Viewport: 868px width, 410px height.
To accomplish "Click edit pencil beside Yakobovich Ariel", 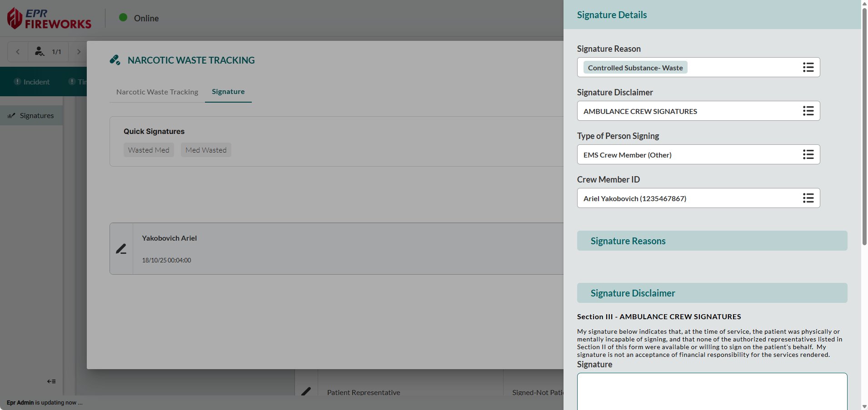I will point(121,249).
